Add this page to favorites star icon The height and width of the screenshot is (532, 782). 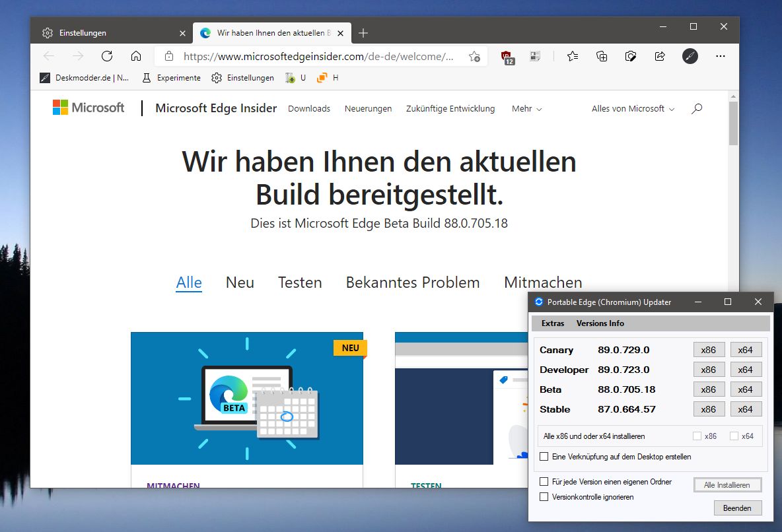pyautogui.click(x=474, y=56)
